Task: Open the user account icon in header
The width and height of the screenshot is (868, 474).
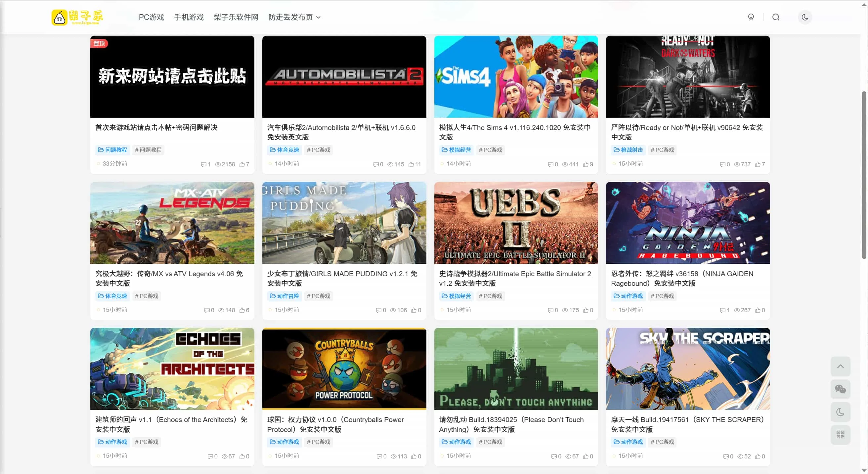Action: pyautogui.click(x=751, y=17)
